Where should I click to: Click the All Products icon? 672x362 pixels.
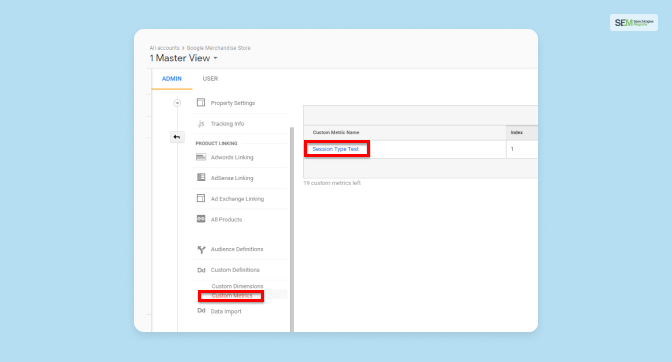pos(201,219)
